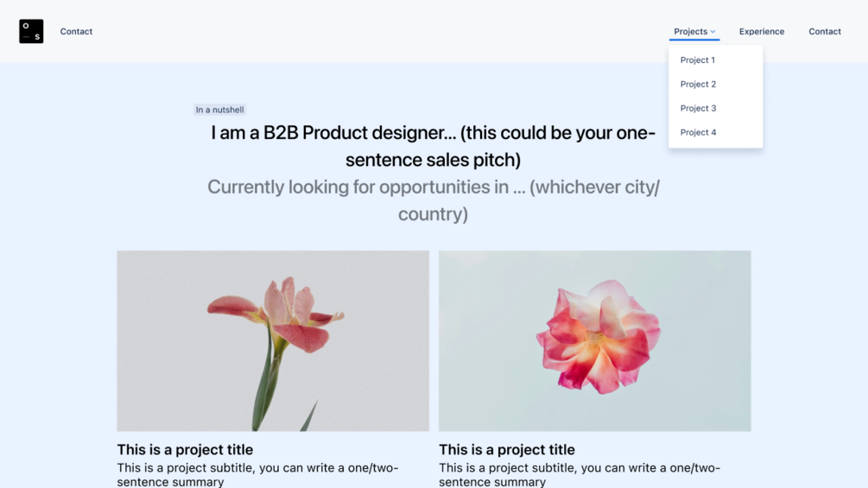Image resolution: width=868 pixels, height=488 pixels.
Task: Collapse the Projects dropdown chevron arrow
Action: tap(713, 32)
